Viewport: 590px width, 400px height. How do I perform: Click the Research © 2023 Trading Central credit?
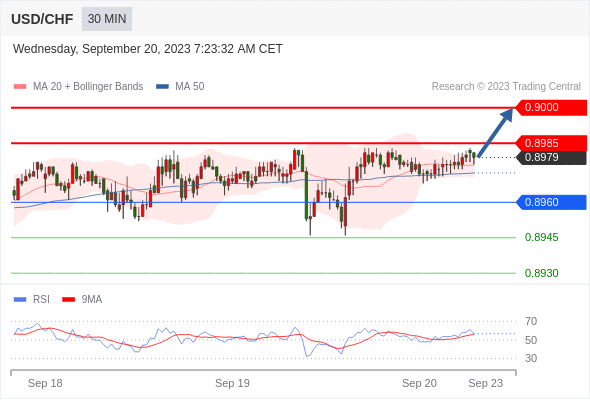pyautogui.click(x=506, y=87)
